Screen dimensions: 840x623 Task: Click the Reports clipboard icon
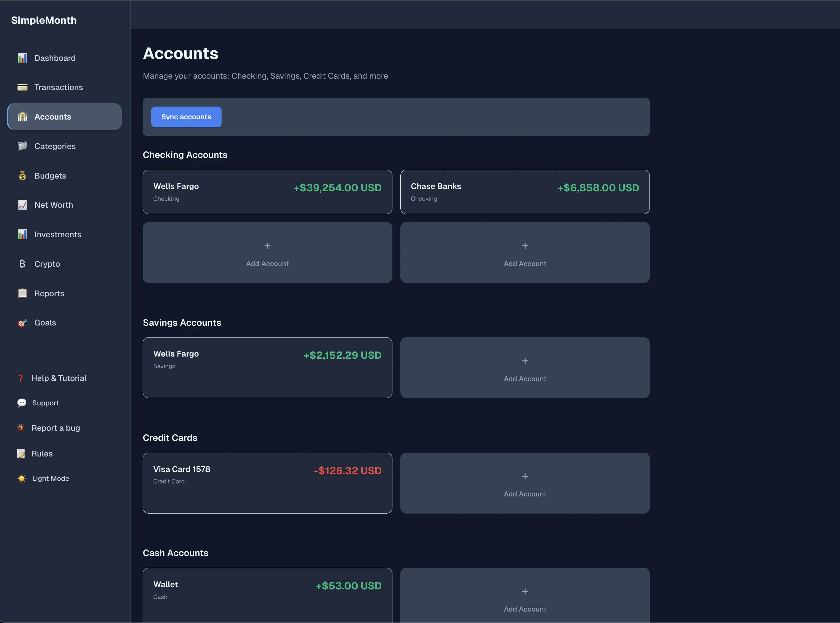point(22,293)
